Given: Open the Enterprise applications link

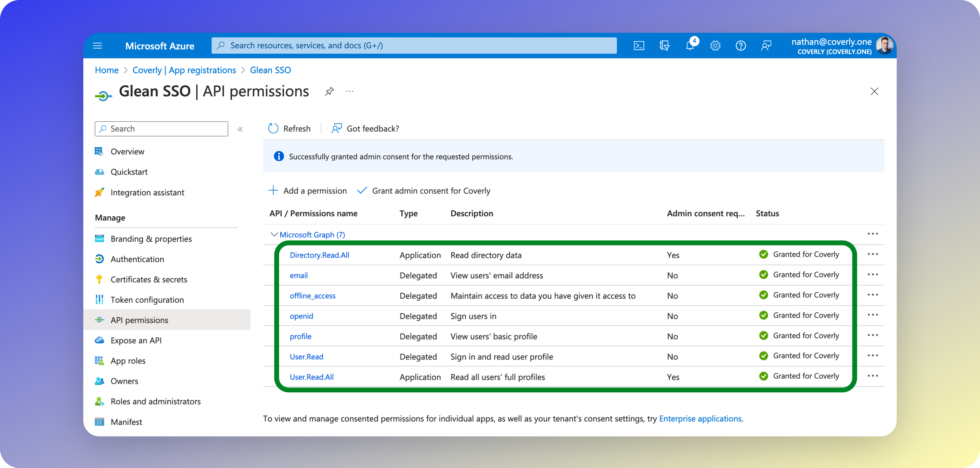Looking at the screenshot, I should pyautogui.click(x=700, y=418).
